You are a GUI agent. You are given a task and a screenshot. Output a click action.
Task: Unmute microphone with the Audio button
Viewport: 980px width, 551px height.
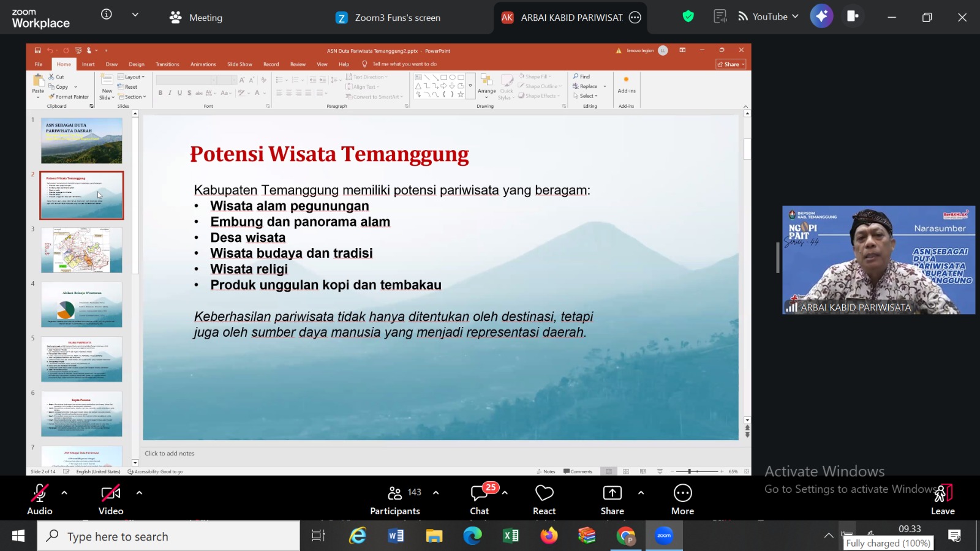[x=40, y=500]
